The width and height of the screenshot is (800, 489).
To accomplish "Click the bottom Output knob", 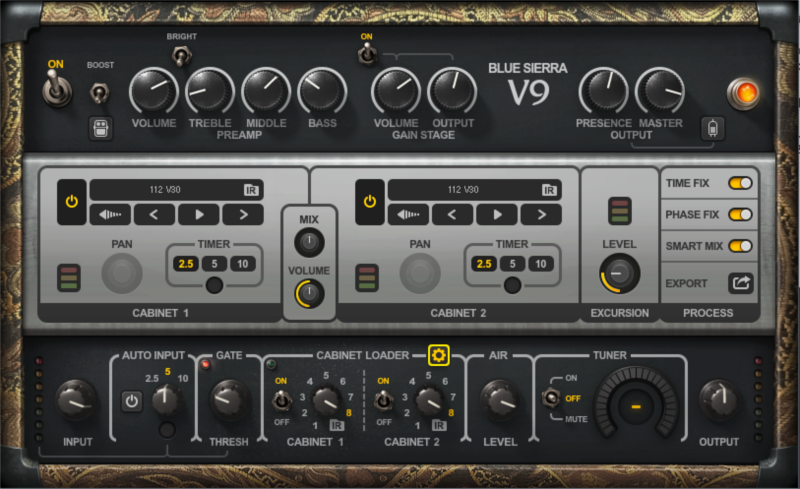I will pos(720,401).
